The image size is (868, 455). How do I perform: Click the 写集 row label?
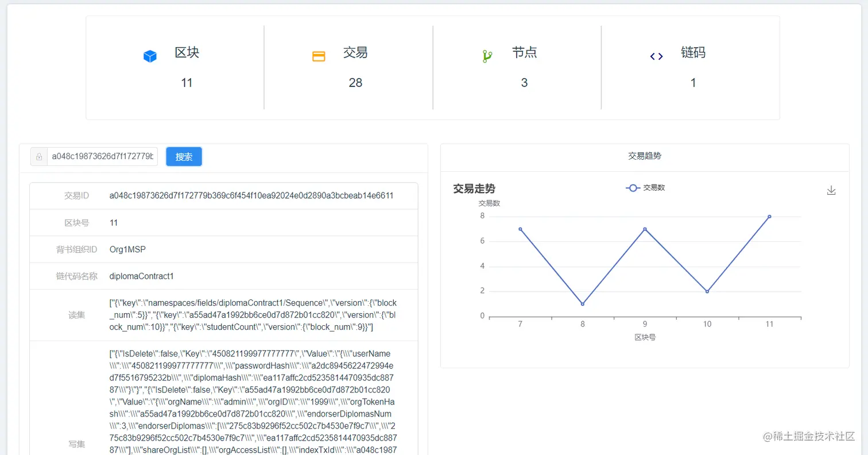click(77, 444)
